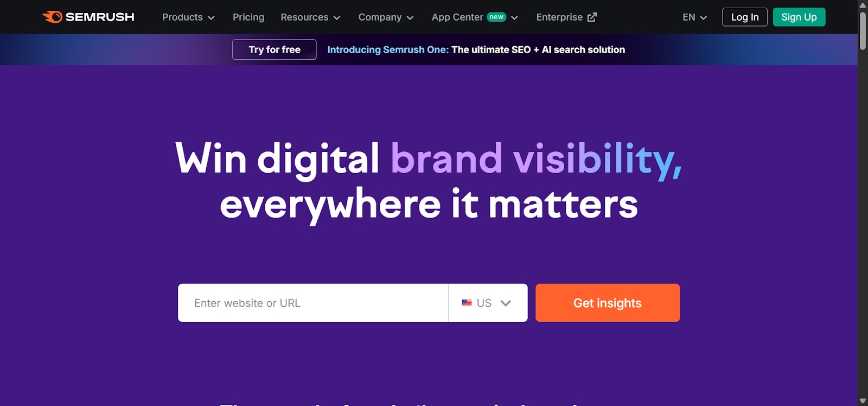This screenshot has height=406, width=868.
Task: Open the Enterprise link
Action: click(559, 17)
